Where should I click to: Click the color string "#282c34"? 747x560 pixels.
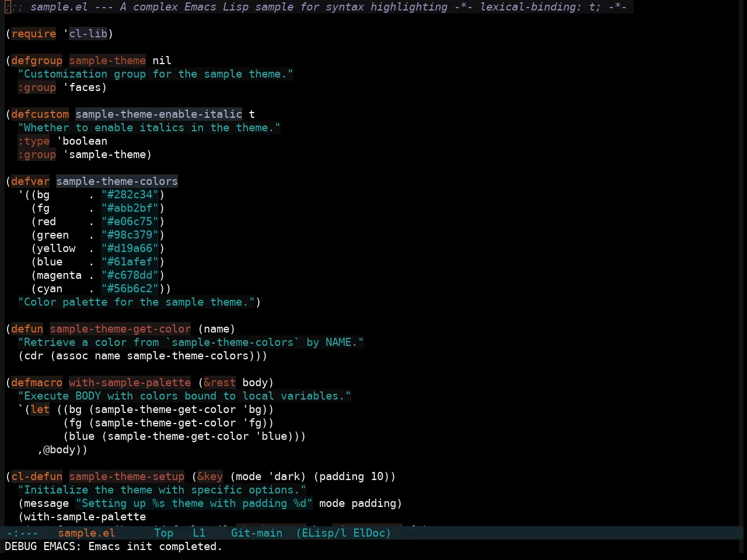click(130, 195)
